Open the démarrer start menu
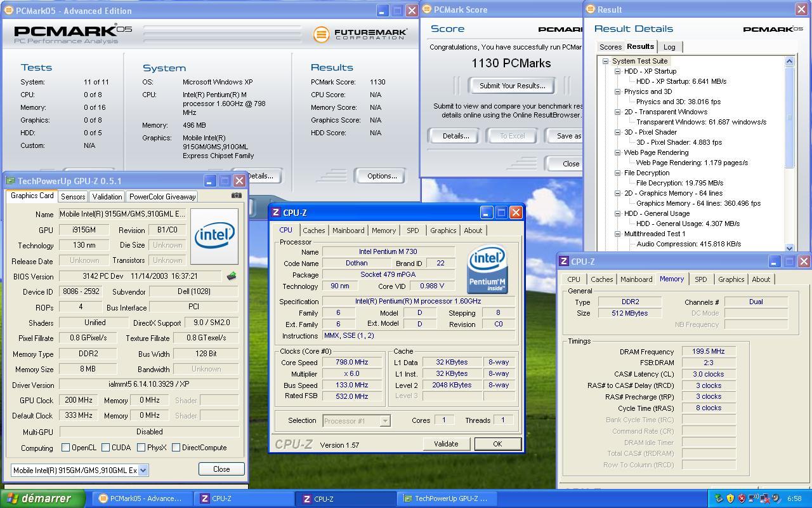 click(x=43, y=498)
